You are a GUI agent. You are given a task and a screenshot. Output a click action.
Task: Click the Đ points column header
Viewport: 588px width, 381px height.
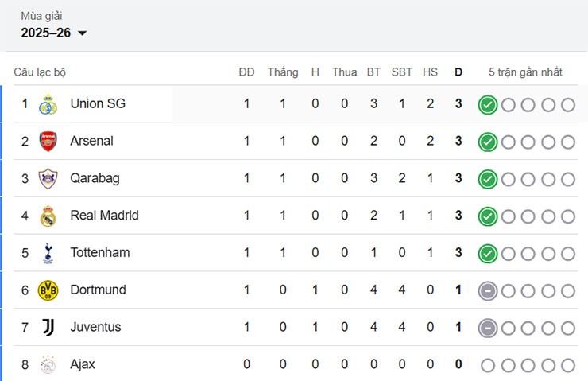point(458,72)
